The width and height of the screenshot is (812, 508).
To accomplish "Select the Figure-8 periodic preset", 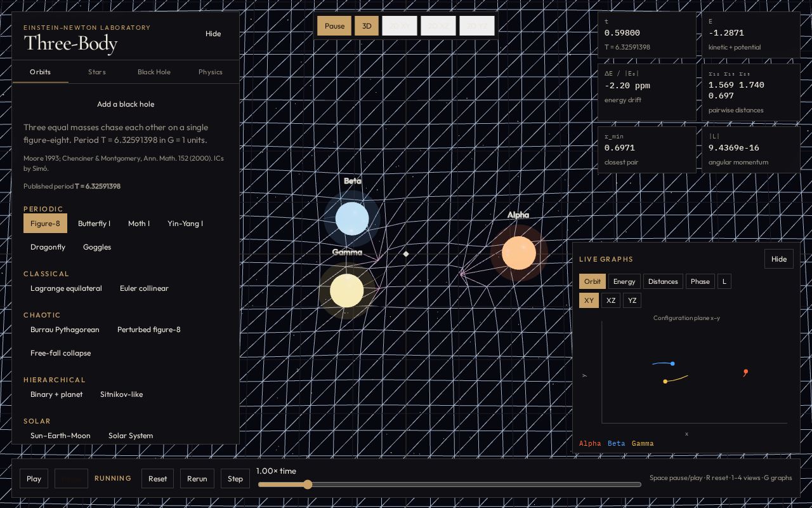I will [x=45, y=224].
